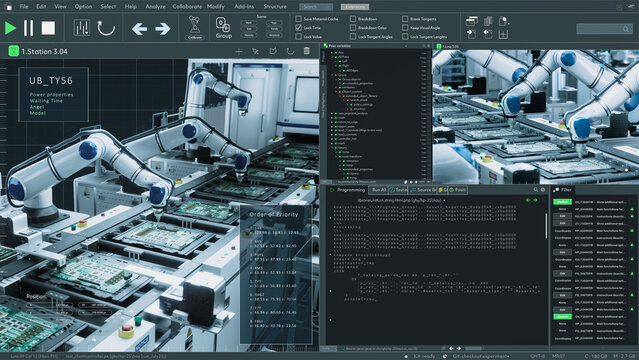Click the Run All tab
639x360 pixels.
[379, 190]
